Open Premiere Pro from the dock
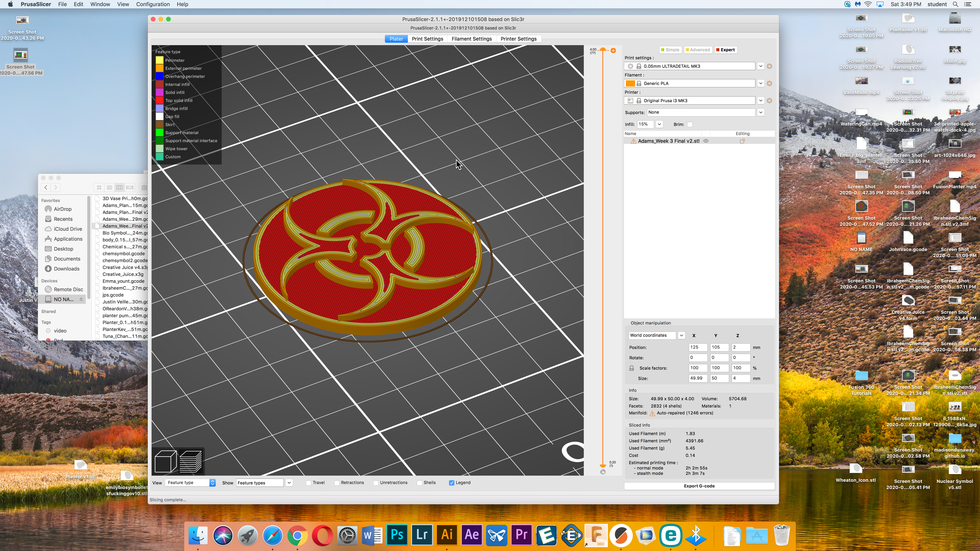Viewport: 980px width, 551px height. coord(522,536)
